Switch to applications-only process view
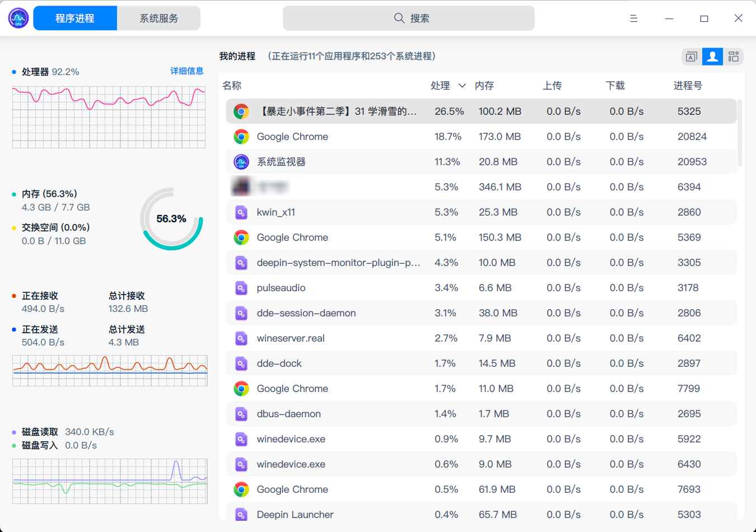This screenshot has width=756, height=532. (691, 57)
